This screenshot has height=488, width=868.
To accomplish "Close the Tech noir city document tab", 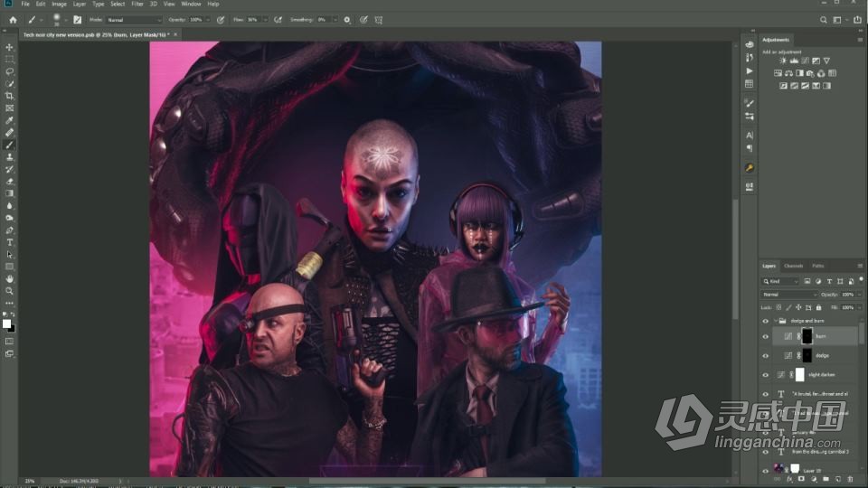I will (175, 35).
